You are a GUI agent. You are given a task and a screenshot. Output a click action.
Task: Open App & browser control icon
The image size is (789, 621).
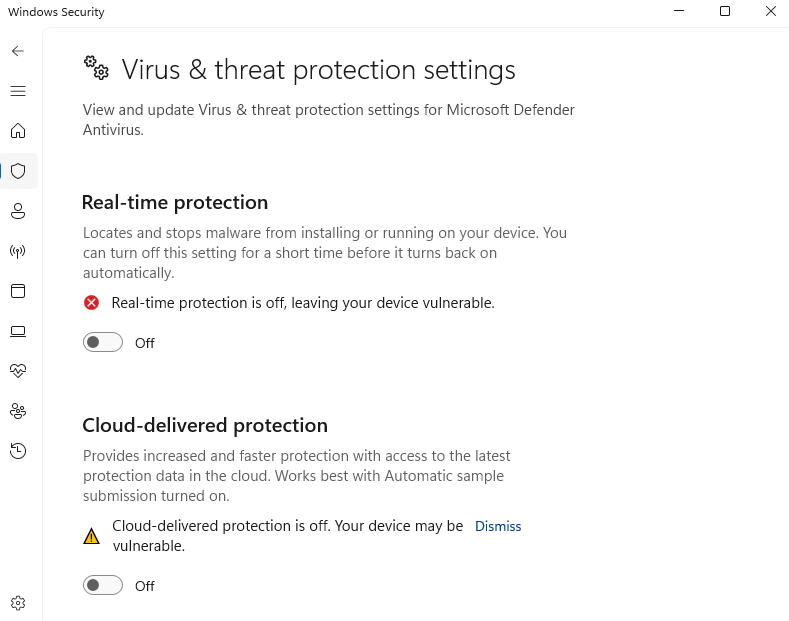coord(18,291)
